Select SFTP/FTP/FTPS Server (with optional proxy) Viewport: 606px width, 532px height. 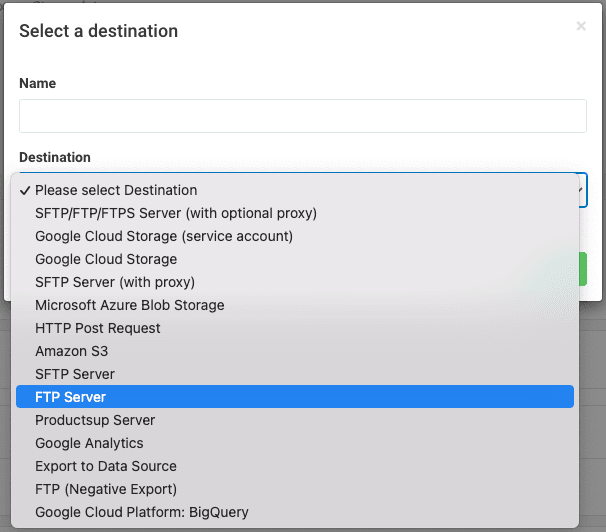[175, 213]
